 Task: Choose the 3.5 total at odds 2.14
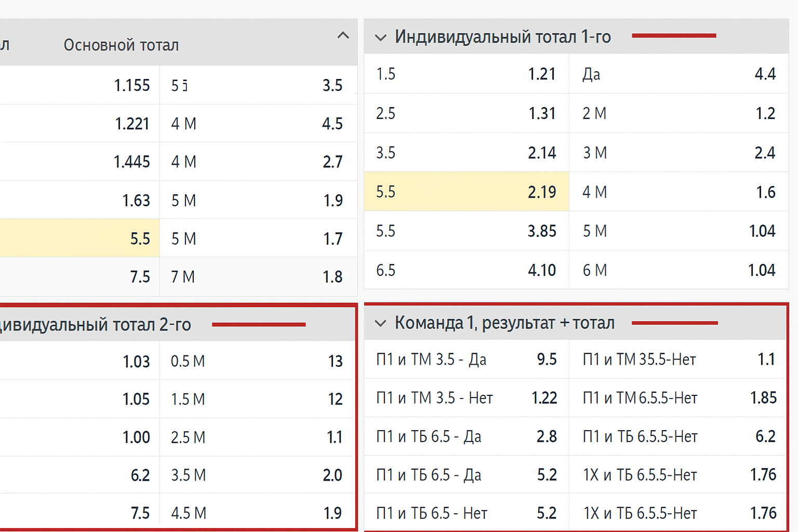click(466, 153)
